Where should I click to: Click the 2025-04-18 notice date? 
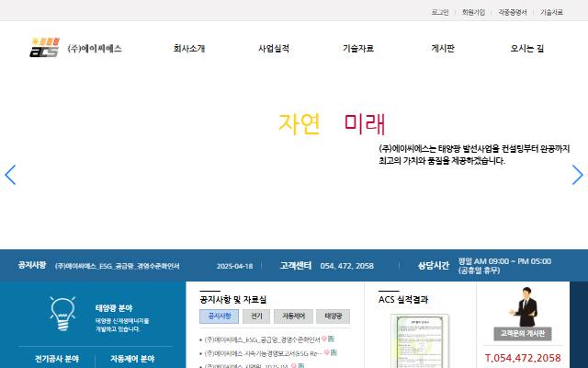235,266
